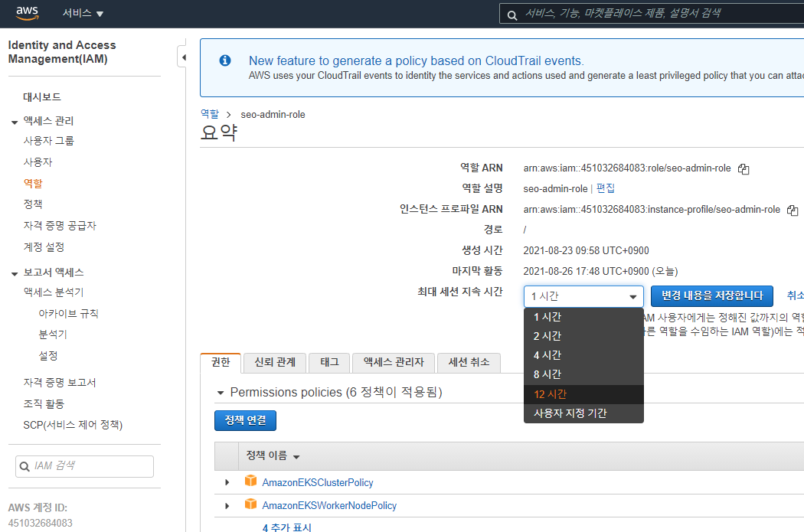The image size is (804, 532).
Task: Click the AmazonEKSClusterPolicy cube icon
Action: [x=250, y=481]
